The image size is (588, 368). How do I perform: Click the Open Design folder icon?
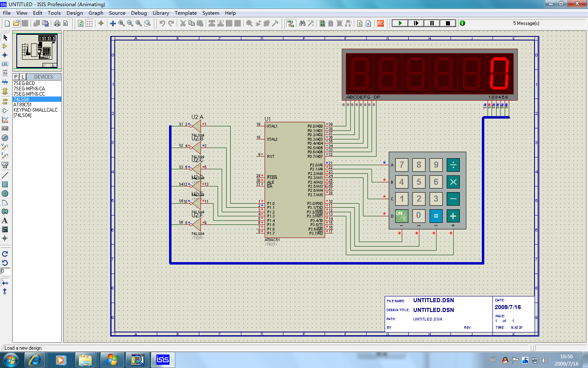tap(16, 23)
